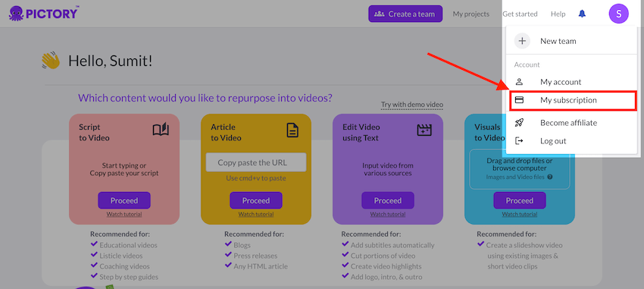This screenshot has width=644, height=289.
Task: Click the card icon next to My subscription
Action: pos(519,100)
